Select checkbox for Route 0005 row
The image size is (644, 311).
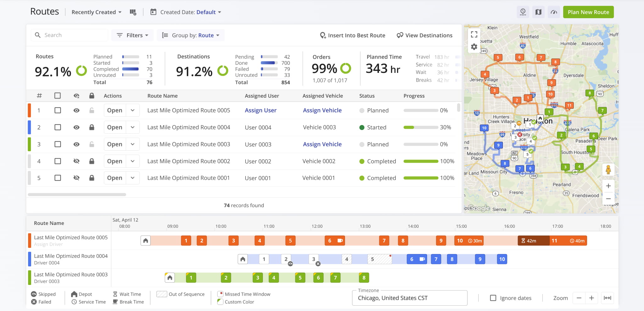click(x=58, y=110)
